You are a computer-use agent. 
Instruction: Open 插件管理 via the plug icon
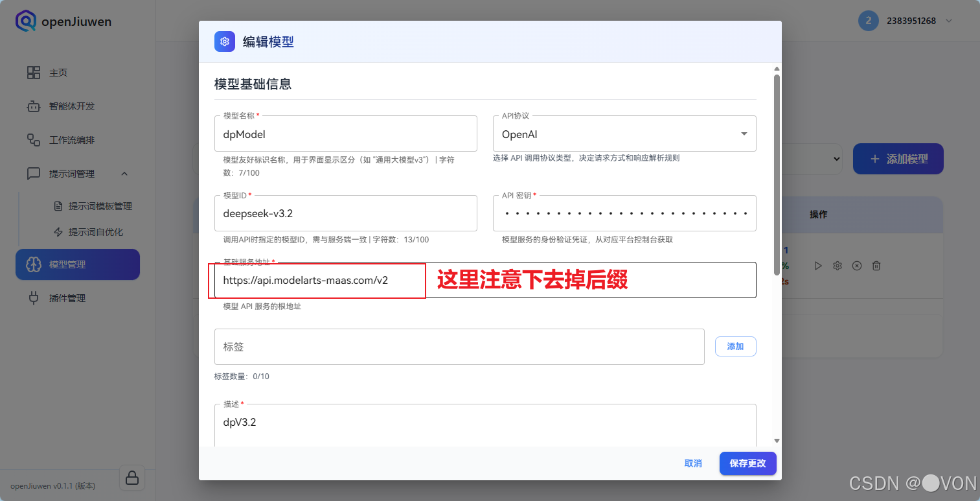coord(33,297)
